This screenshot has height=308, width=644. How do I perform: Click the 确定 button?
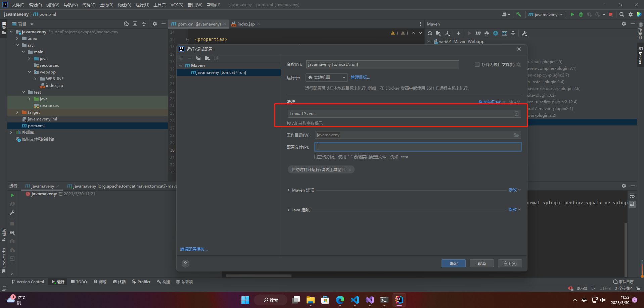[x=454, y=263]
